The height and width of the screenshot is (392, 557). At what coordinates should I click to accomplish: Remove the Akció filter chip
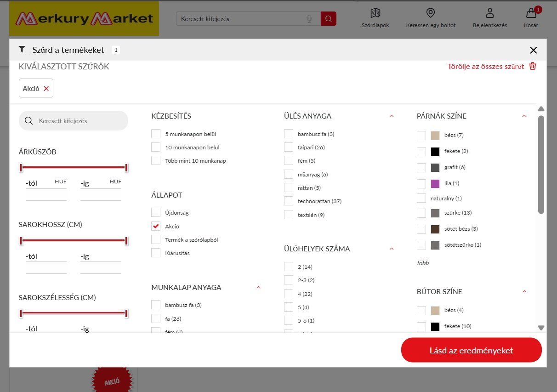coord(46,89)
